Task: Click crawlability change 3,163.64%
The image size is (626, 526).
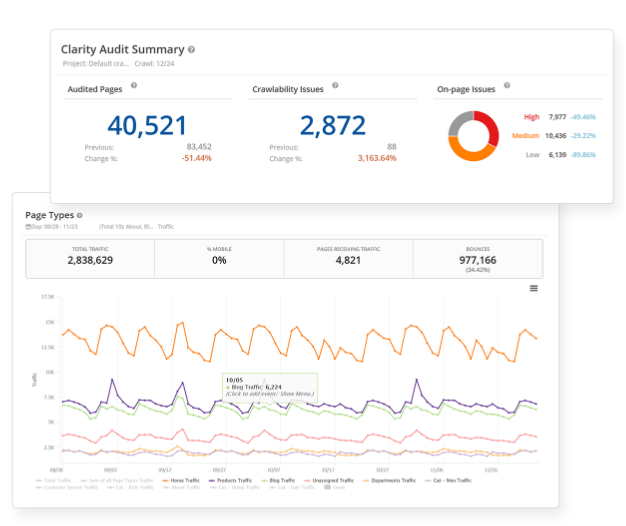Action: coord(377,158)
